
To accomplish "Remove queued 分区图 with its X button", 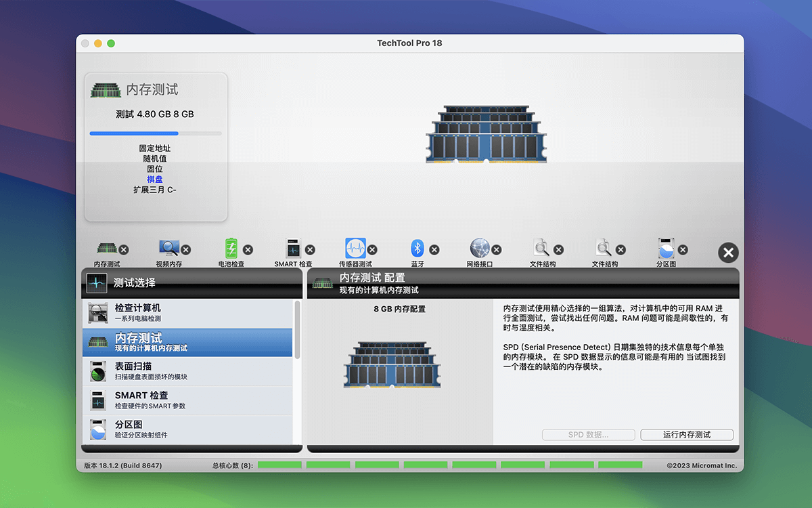I will (x=683, y=250).
